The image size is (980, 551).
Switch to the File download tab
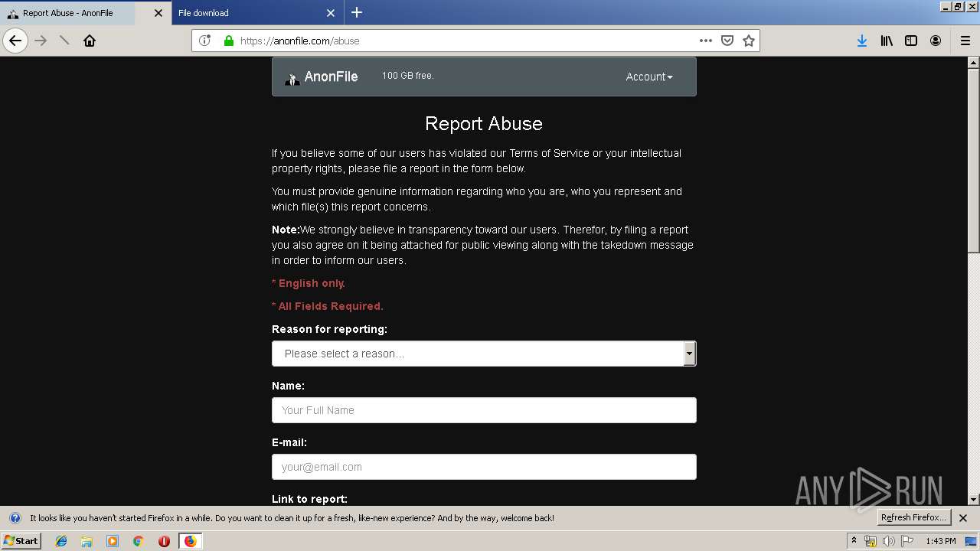tap(257, 13)
